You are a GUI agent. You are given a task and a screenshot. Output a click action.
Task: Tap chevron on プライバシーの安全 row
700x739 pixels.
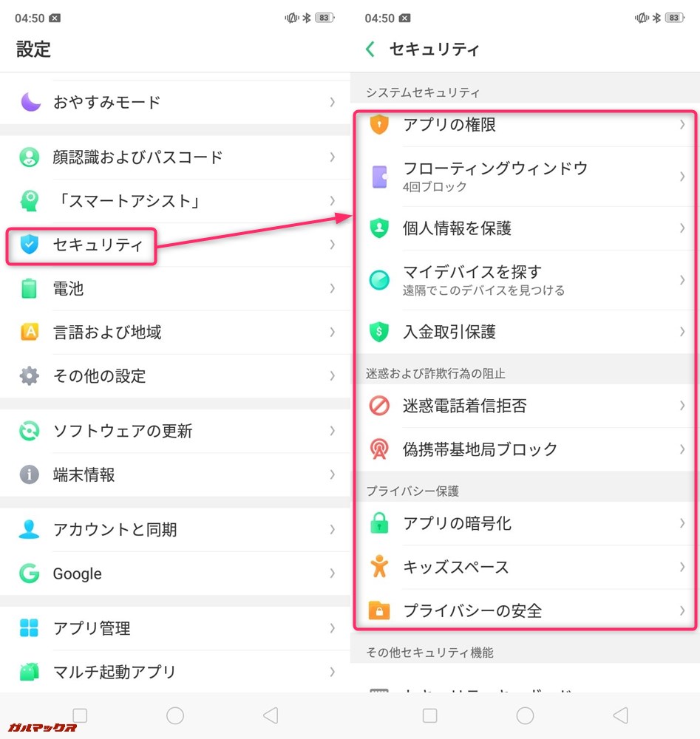682,610
